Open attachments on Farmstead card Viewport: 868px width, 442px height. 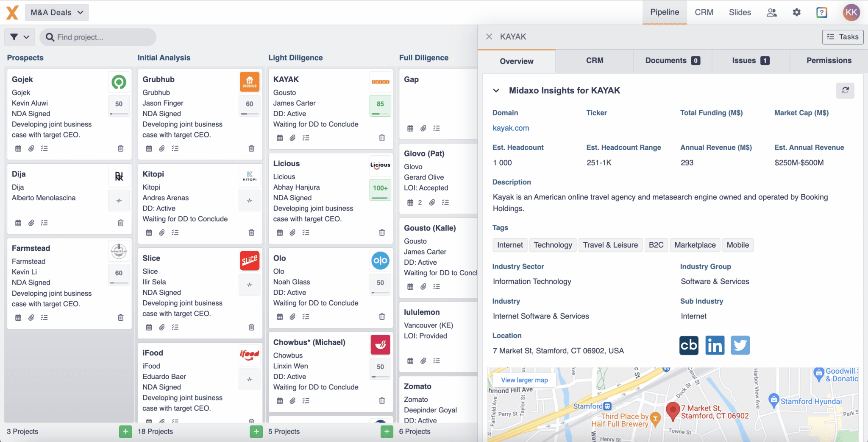pyautogui.click(x=31, y=317)
